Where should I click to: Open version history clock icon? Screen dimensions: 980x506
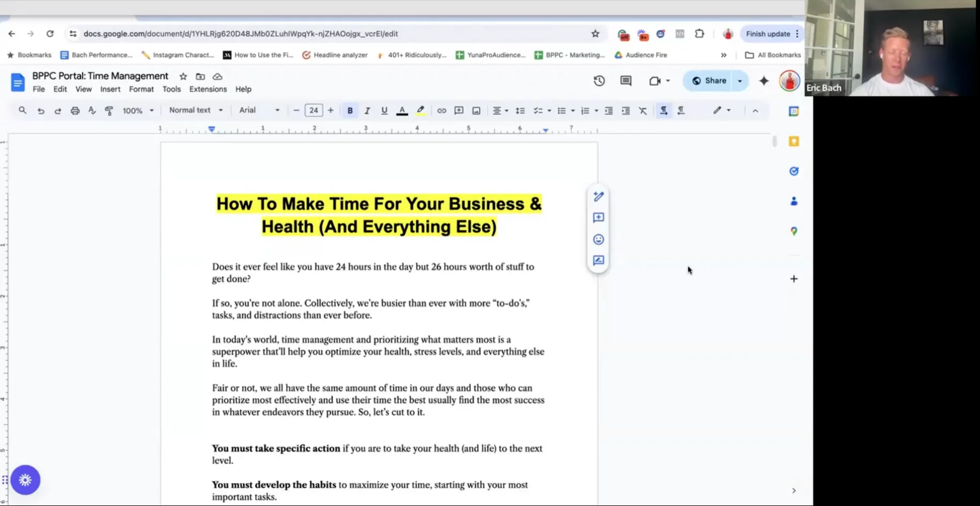coord(599,81)
